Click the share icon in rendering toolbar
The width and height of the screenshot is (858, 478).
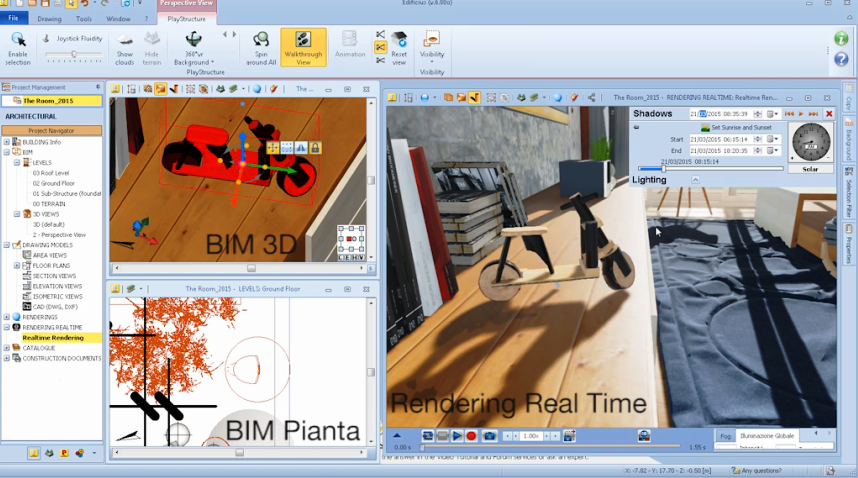[592, 97]
